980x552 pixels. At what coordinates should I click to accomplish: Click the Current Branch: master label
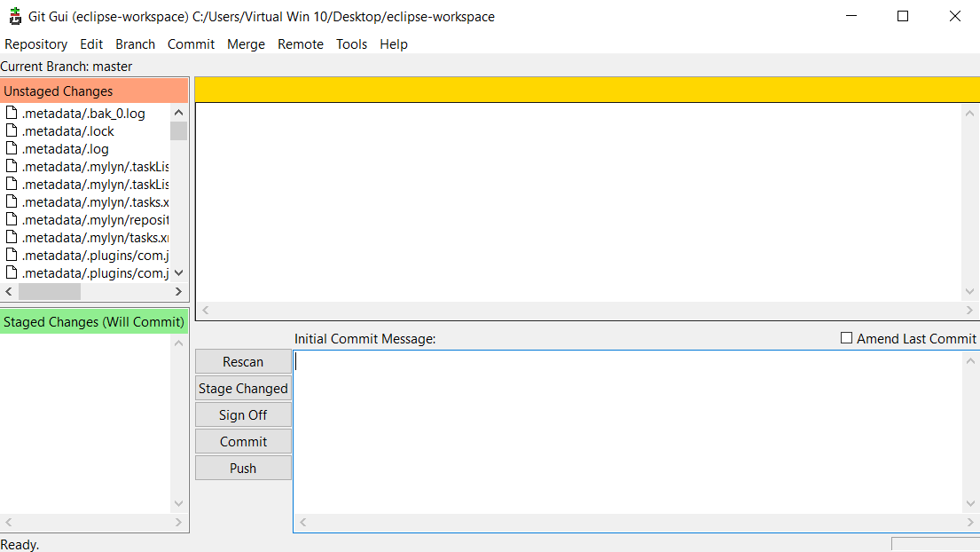click(67, 67)
